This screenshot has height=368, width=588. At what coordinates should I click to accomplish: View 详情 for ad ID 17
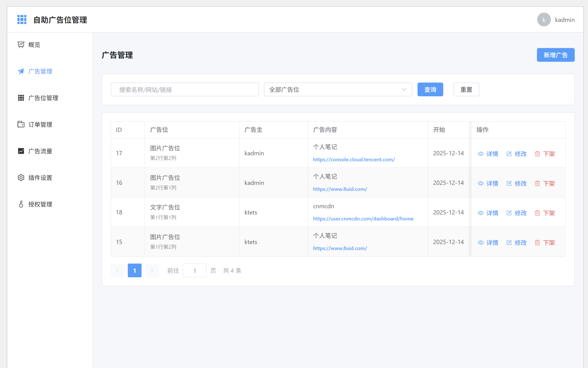[x=488, y=154]
